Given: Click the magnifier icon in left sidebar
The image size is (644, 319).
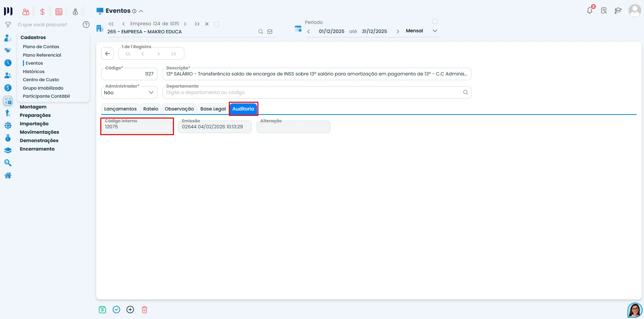Looking at the screenshot, I should pos(8,163).
